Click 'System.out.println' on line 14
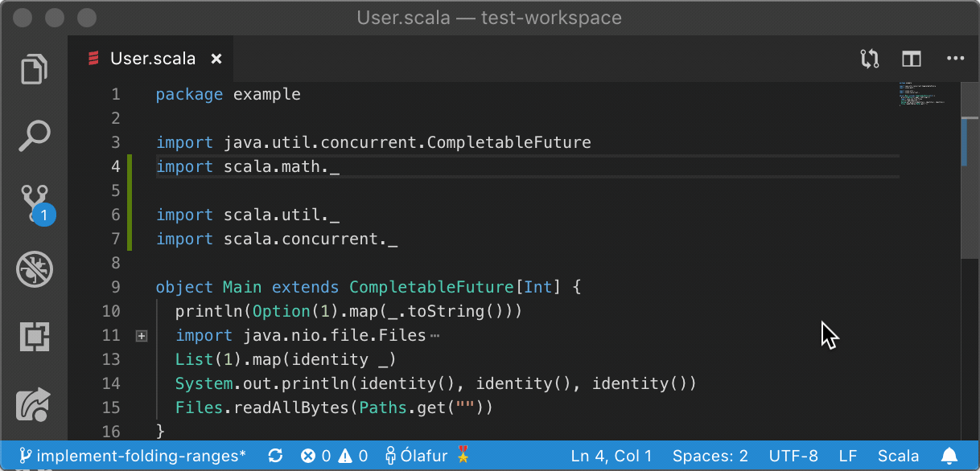The image size is (980, 471). [x=262, y=383]
